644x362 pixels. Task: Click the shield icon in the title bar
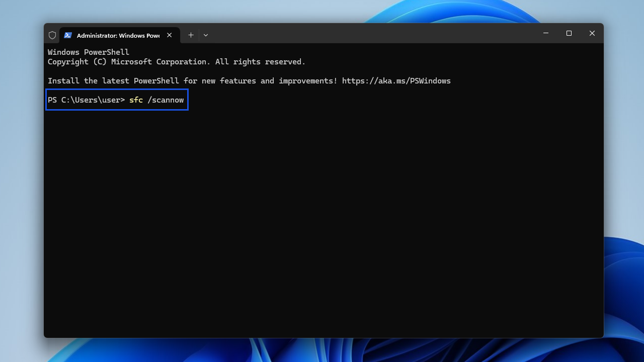[x=52, y=35]
